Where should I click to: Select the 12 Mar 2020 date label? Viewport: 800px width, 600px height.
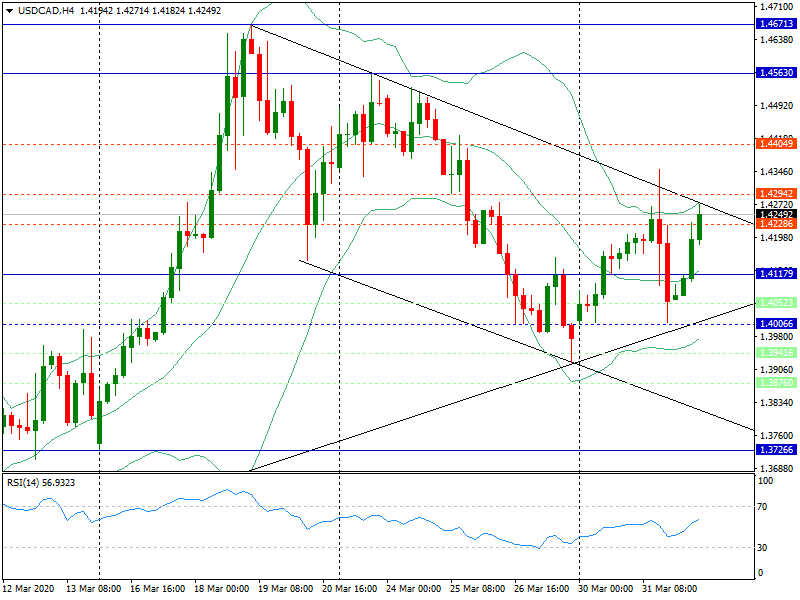tap(28, 589)
